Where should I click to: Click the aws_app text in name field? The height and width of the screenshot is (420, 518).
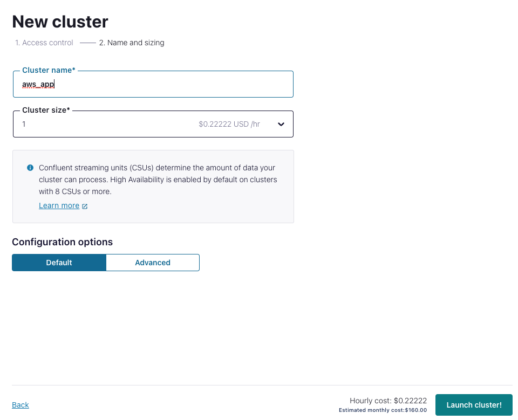pyautogui.click(x=38, y=85)
